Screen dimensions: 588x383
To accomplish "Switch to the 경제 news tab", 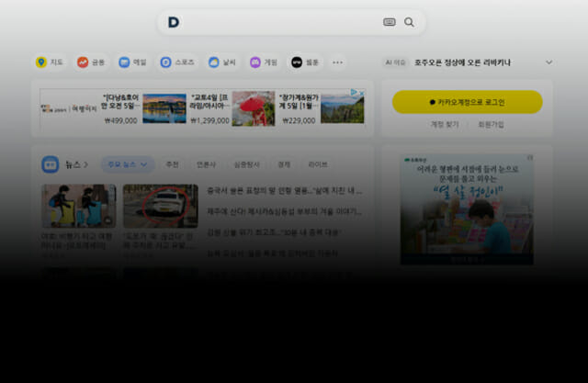I will tap(284, 164).
